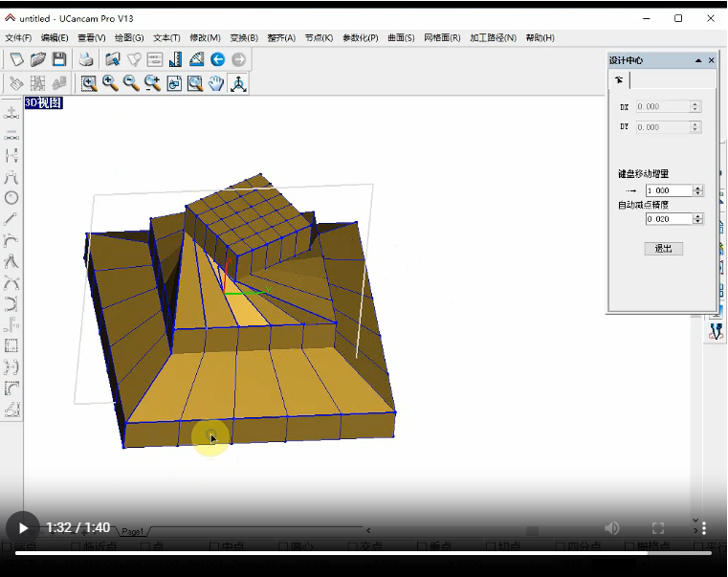Image resolution: width=728 pixels, height=577 pixels.
Task: Open the 曲面(S) menu
Action: pos(401,38)
